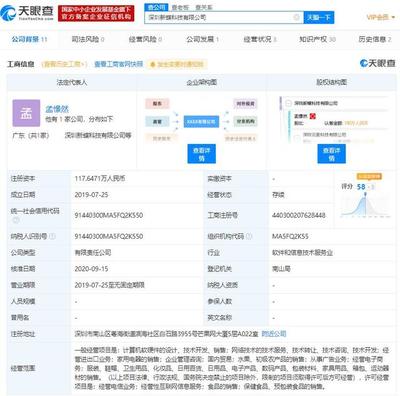Click the company type value 有限责任公司
The height and width of the screenshot is (396, 400).
coord(93,253)
